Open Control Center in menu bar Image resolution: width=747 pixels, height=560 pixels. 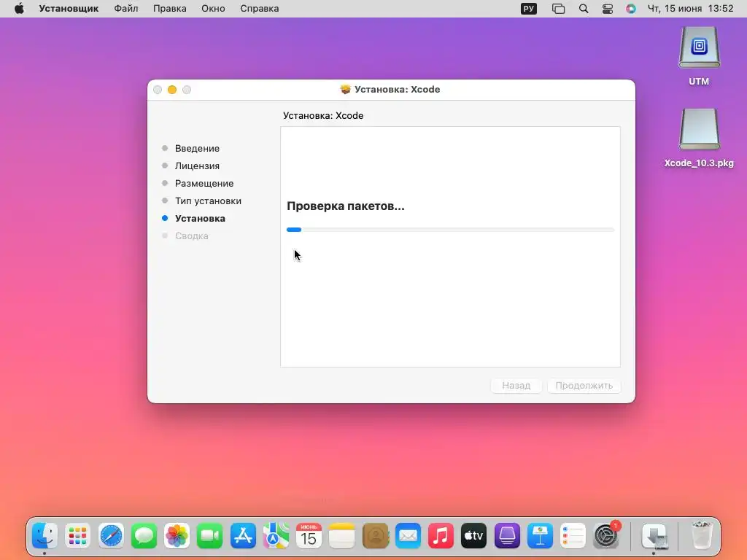pos(608,9)
